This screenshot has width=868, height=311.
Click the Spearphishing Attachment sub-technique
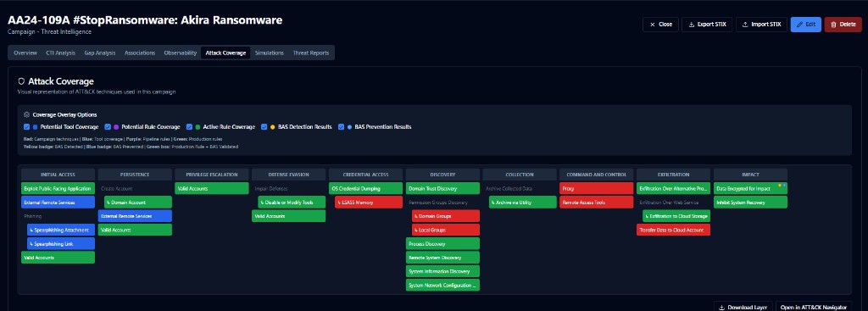click(61, 230)
